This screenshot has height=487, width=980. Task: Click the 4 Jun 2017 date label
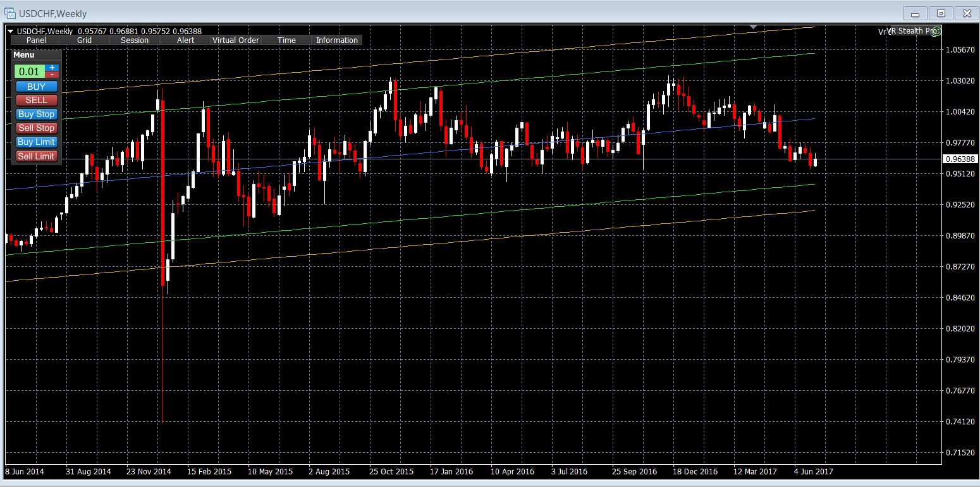click(814, 472)
